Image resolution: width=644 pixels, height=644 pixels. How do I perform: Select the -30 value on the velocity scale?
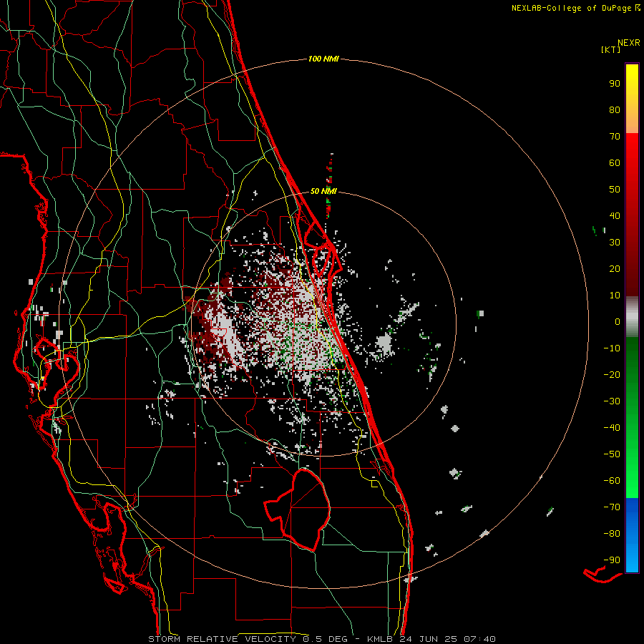pyautogui.click(x=612, y=401)
